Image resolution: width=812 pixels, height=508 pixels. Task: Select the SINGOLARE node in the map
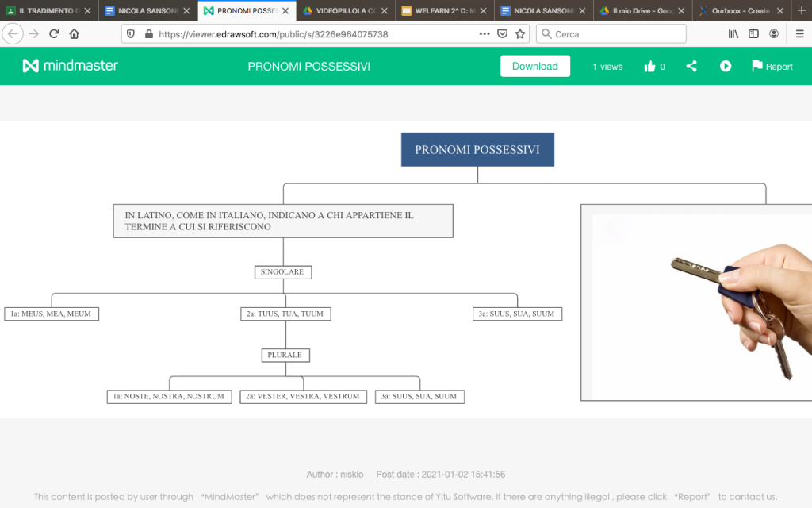[x=282, y=271]
